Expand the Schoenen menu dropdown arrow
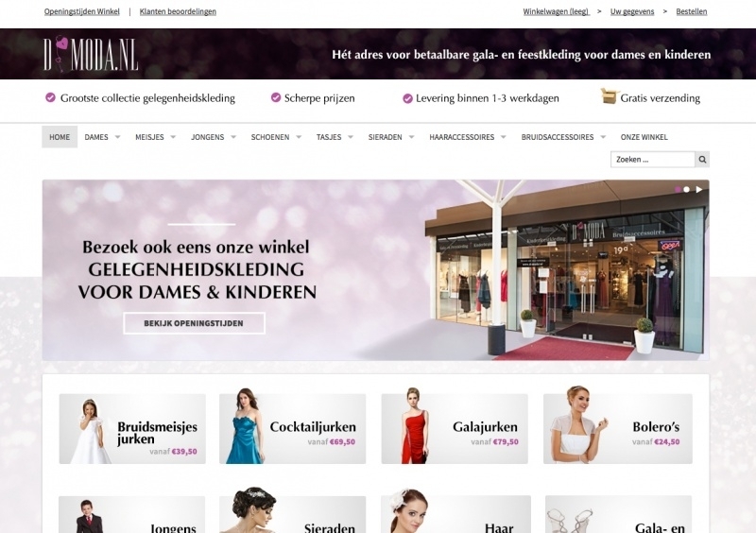 click(299, 137)
